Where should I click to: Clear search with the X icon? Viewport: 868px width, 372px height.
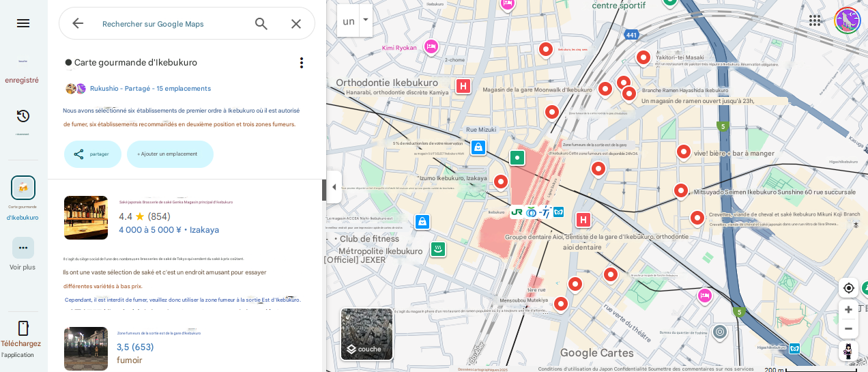point(296,24)
